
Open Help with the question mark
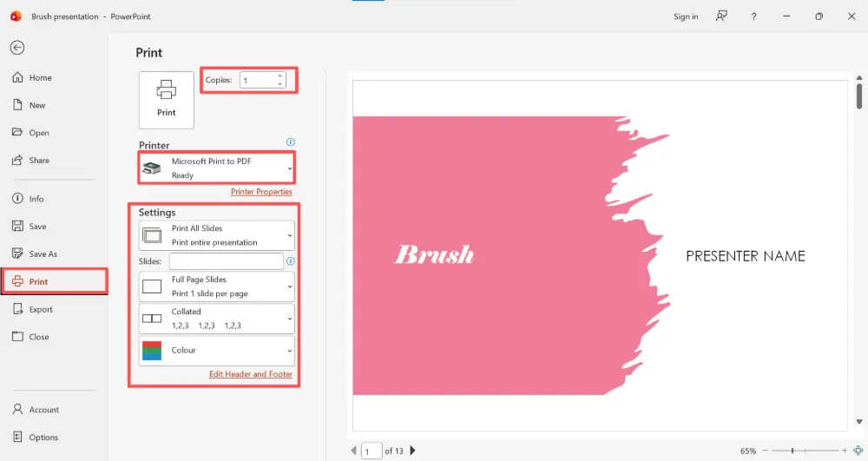753,16
